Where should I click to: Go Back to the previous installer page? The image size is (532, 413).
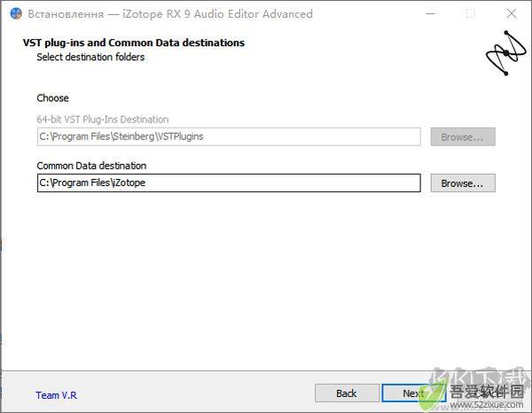click(x=347, y=394)
